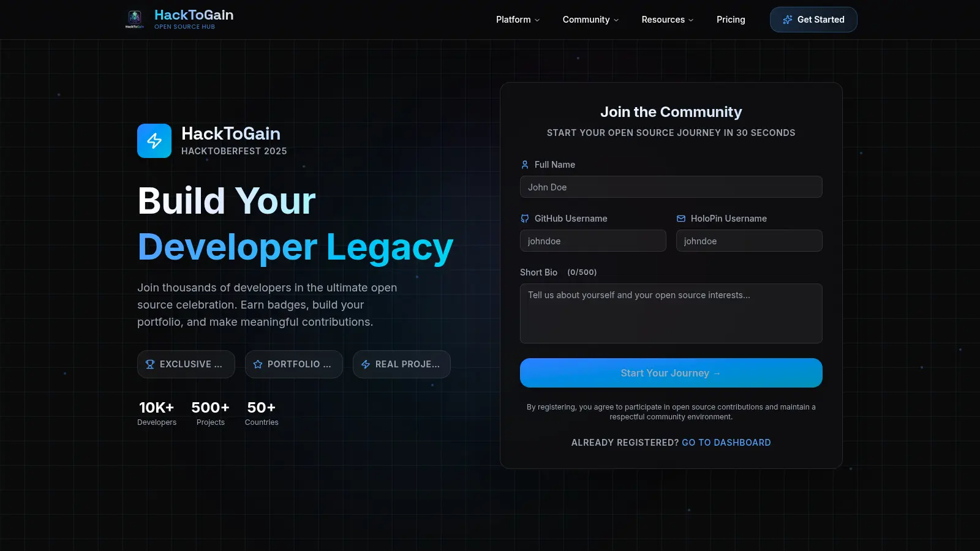The image size is (980, 551).
Task: Expand the Platform dropdown menu
Action: pos(518,20)
